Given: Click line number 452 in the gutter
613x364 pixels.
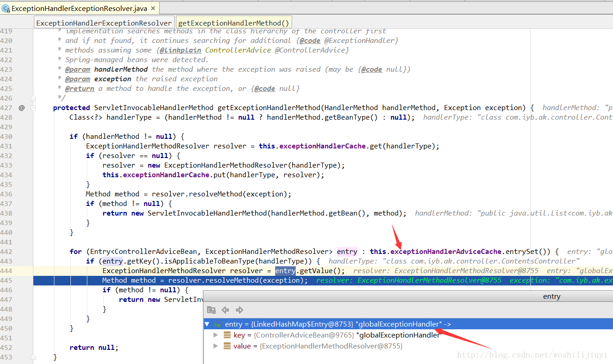Looking at the screenshot, I should tap(6, 348).
